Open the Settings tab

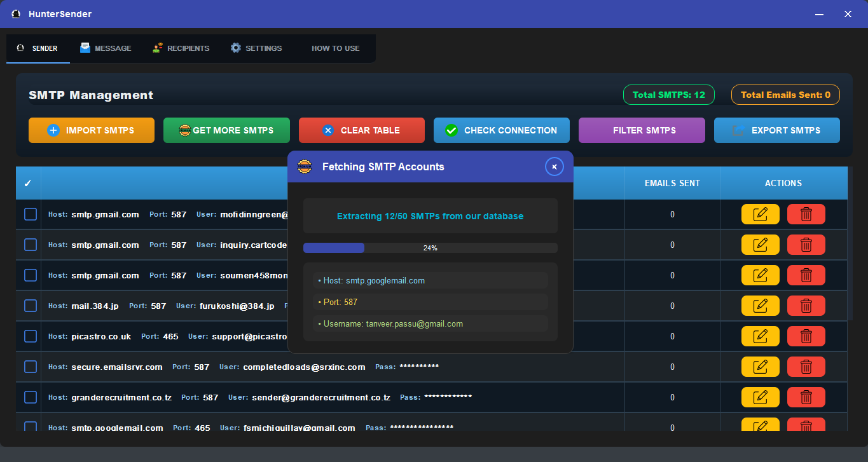[x=256, y=48]
